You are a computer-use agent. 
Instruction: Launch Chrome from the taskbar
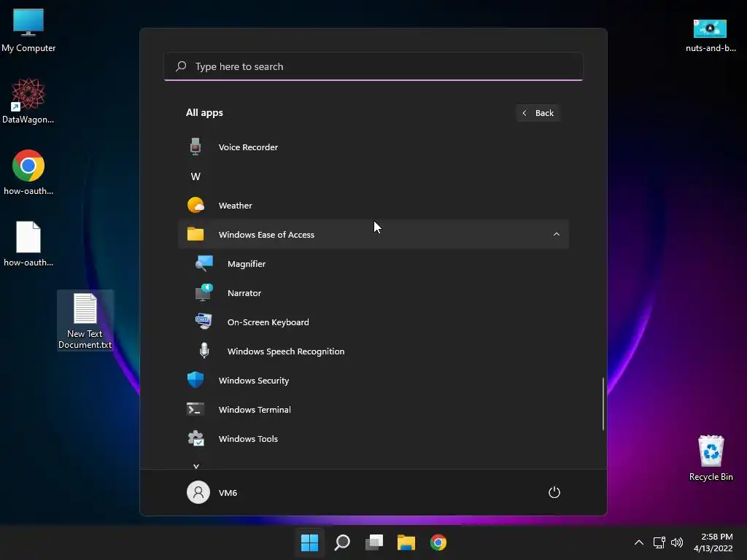point(438,542)
